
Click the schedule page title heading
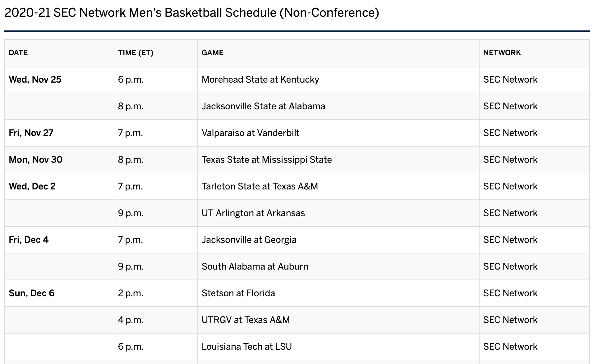click(192, 13)
